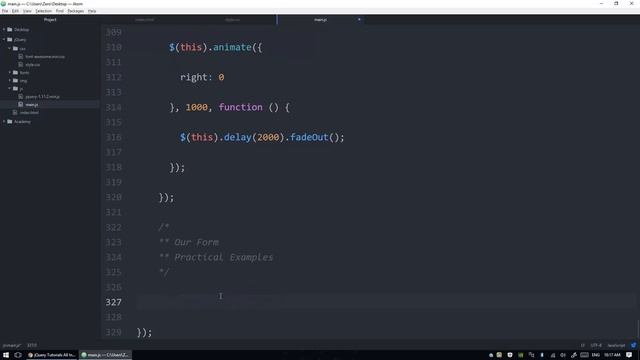Screen dimensions: 640x360
Task: Click the css folder icon
Action: (16, 48)
